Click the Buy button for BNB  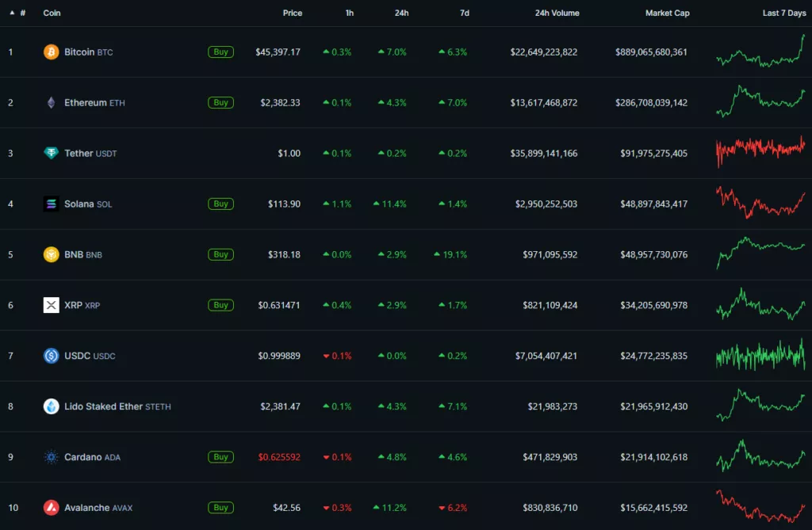220,254
